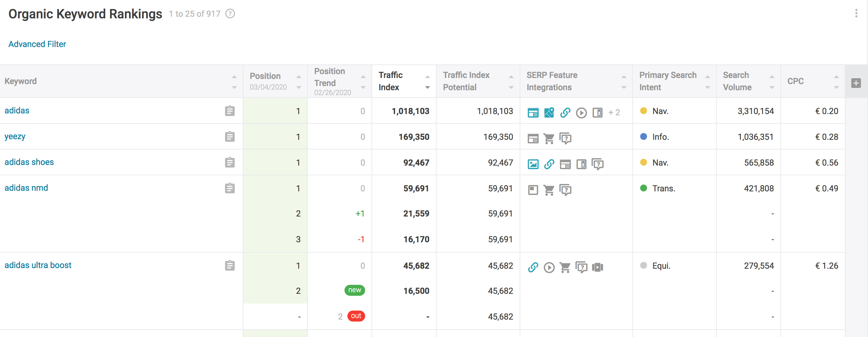Image resolution: width=868 pixels, height=337 pixels.
Task: Click the +1 position trend value
Action: coord(360,214)
